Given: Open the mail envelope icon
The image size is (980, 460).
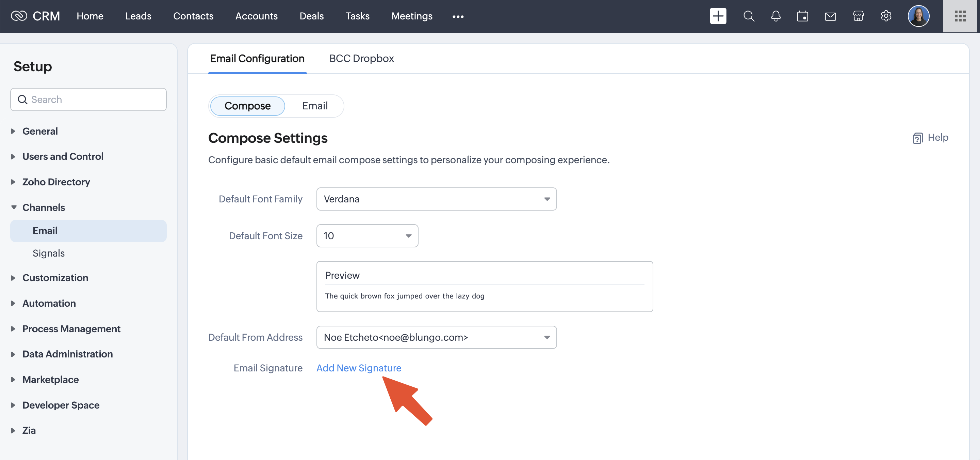Looking at the screenshot, I should (830, 16).
